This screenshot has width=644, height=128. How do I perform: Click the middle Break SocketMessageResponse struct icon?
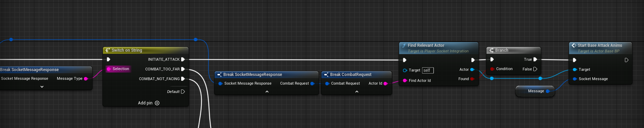tap(219, 75)
